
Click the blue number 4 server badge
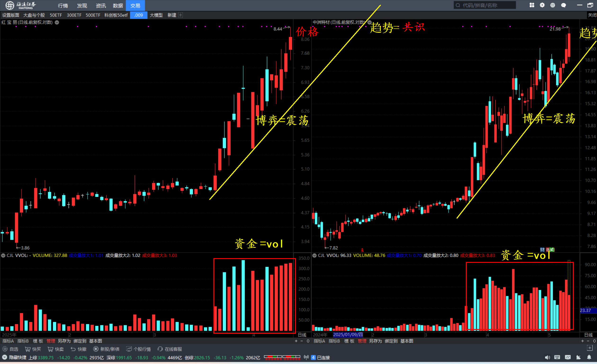[313, 357]
